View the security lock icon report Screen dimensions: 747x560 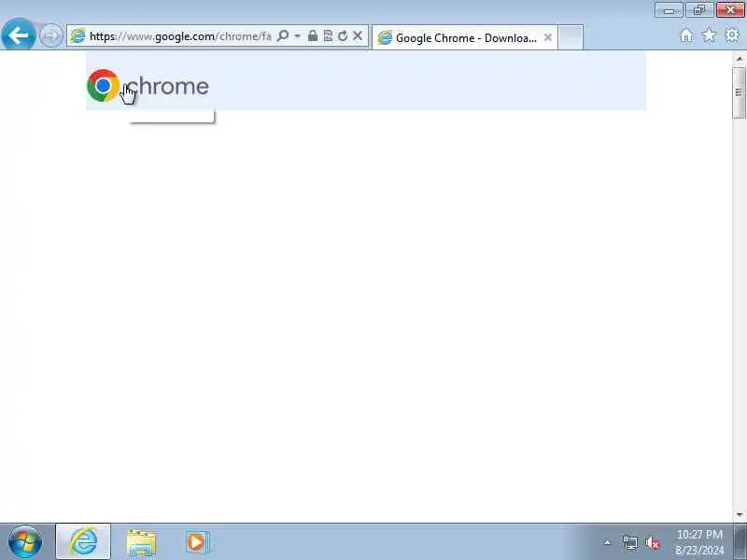[x=313, y=35]
